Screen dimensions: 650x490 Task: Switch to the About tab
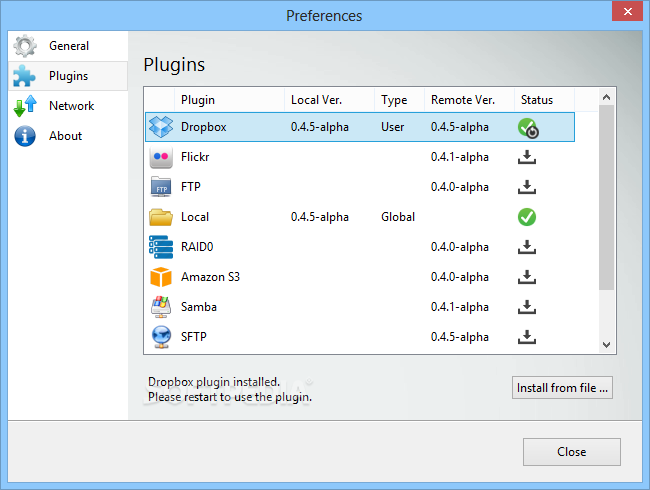click(68, 136)
